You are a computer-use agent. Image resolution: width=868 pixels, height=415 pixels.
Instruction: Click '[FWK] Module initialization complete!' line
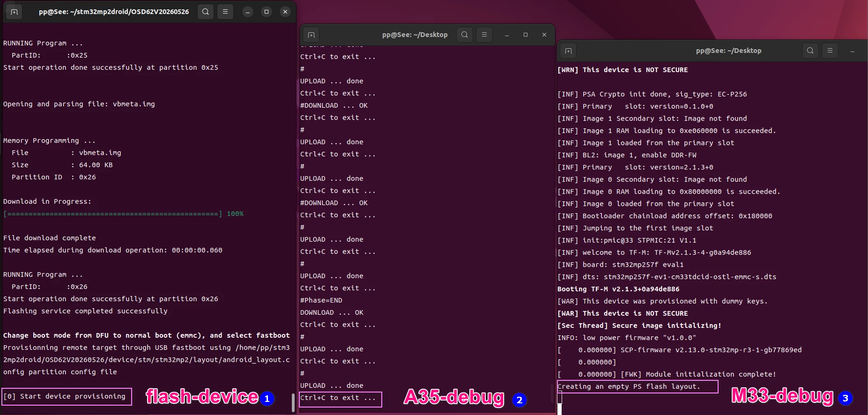coord(667,374)
